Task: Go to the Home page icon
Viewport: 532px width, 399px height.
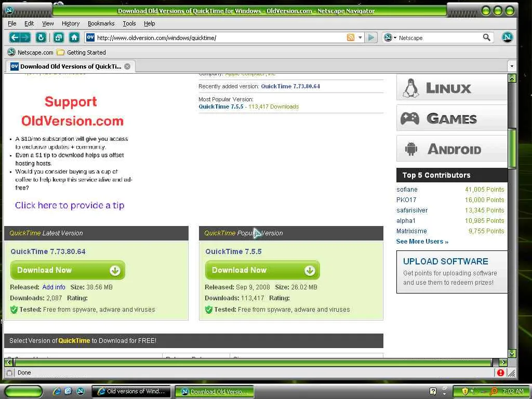Action: pos(74,37)
